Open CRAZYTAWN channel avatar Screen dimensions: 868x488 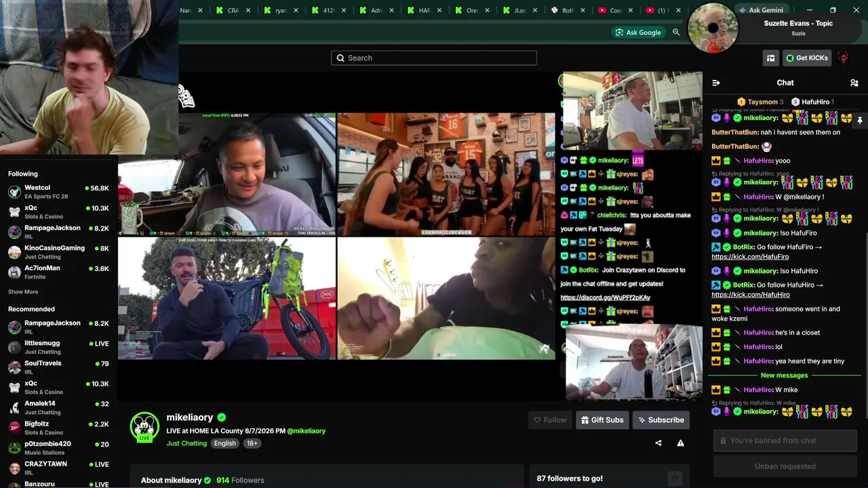coord(14,468)
